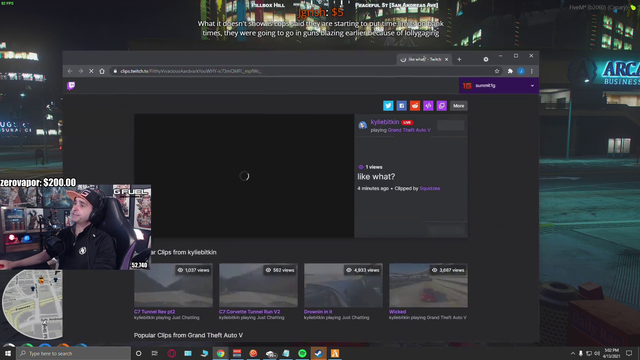
Task: Open the Windows notification center
Action: (x=629, y=353)
